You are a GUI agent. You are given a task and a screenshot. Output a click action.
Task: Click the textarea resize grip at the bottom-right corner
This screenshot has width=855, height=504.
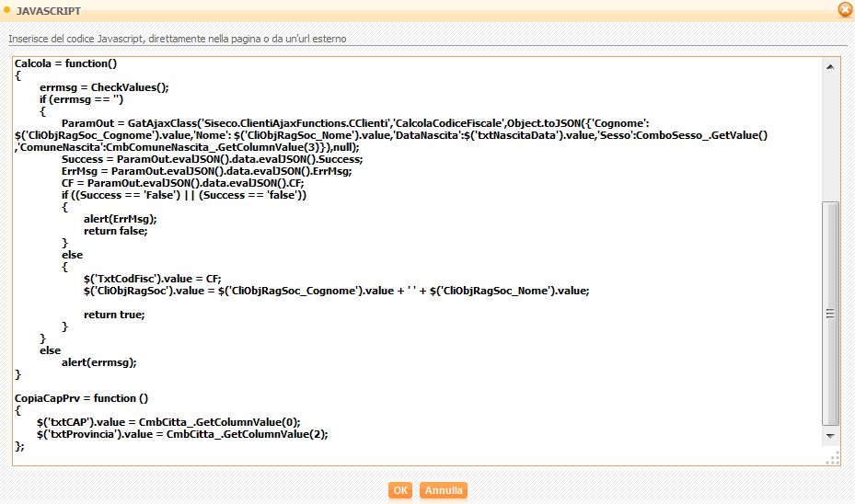coord(834,459)
